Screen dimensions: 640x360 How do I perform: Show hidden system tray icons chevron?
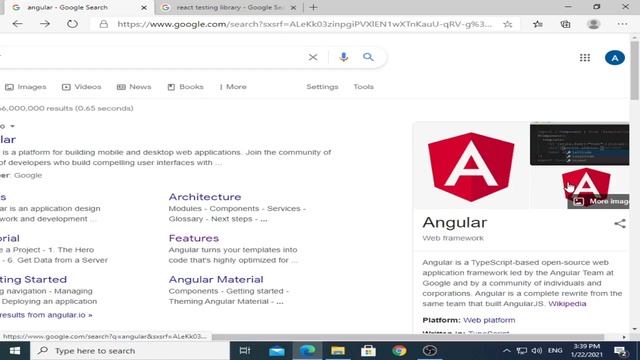(x=507, y=351)
